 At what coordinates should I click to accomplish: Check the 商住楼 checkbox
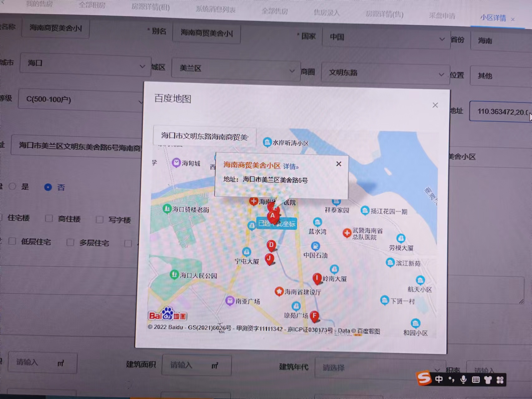(x=49, y=219)
